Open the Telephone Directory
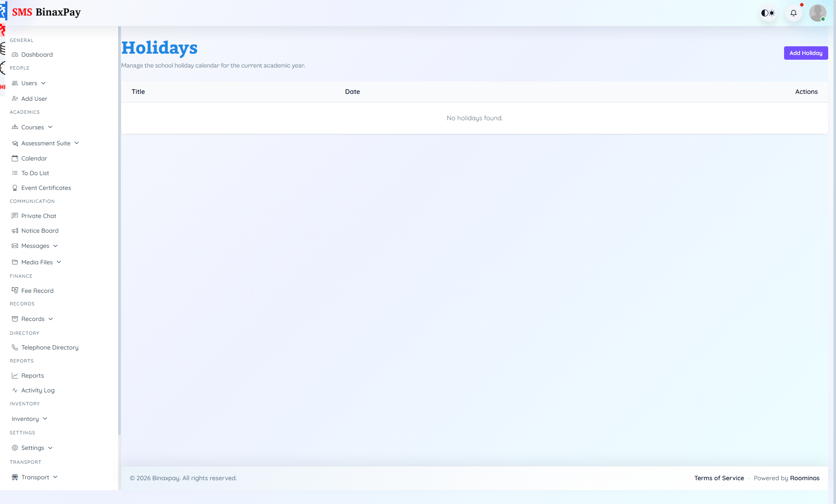The width and height of the screenshot is (836, 504). [x=49, y=347]
